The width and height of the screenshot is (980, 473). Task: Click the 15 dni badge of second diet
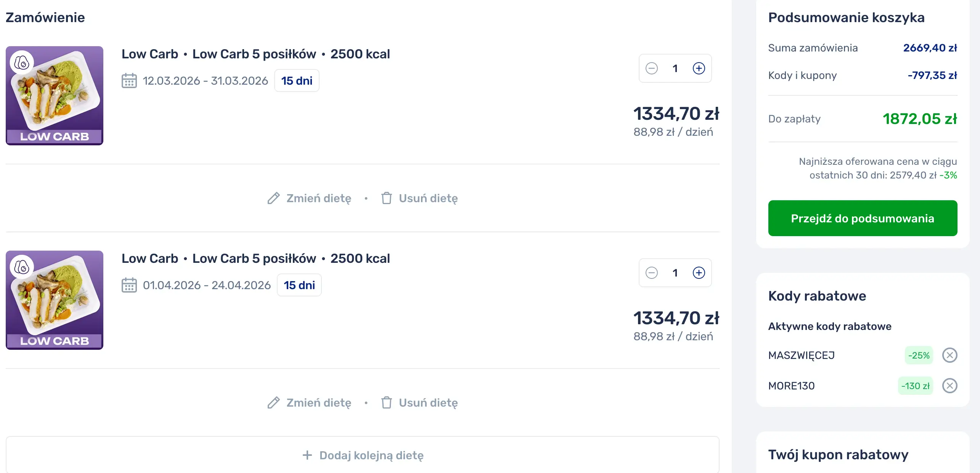[299, 285]
